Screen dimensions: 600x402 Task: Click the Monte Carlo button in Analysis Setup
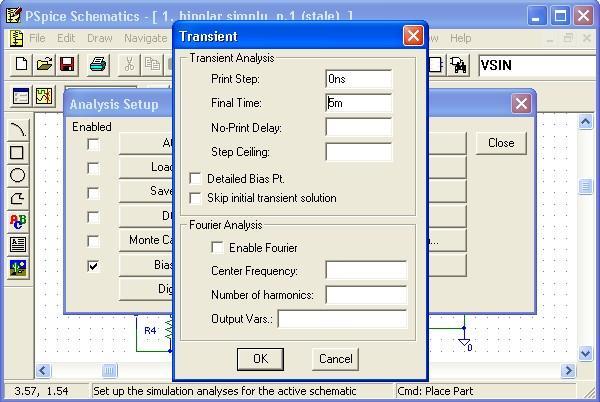point(146,240)
